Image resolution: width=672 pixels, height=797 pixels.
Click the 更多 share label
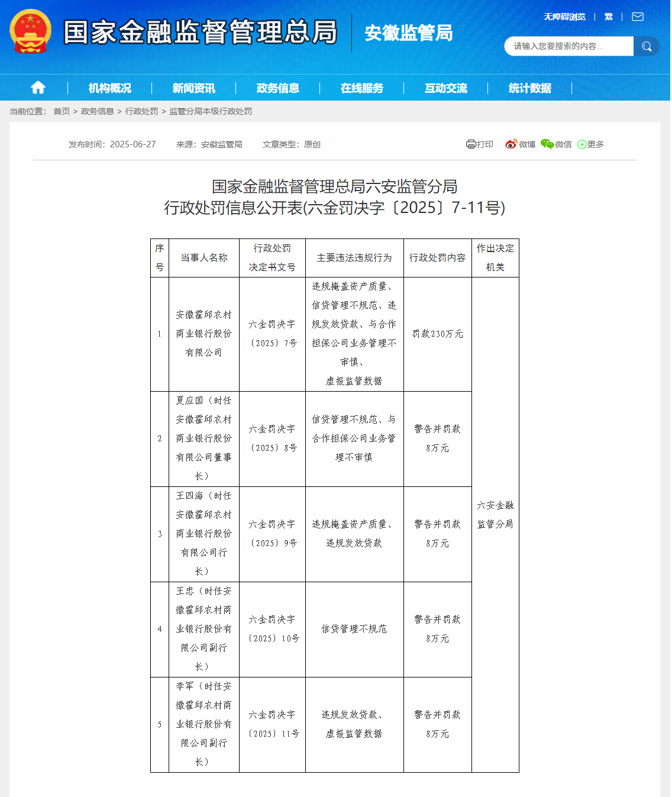pyautogui.click(x=595, y=144)
